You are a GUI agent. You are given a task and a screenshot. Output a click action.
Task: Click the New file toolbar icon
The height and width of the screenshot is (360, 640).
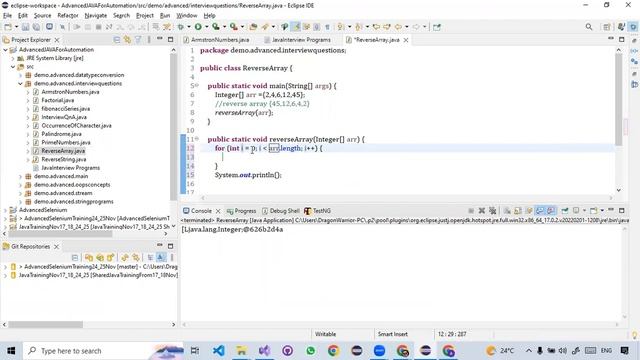point(8,27)
